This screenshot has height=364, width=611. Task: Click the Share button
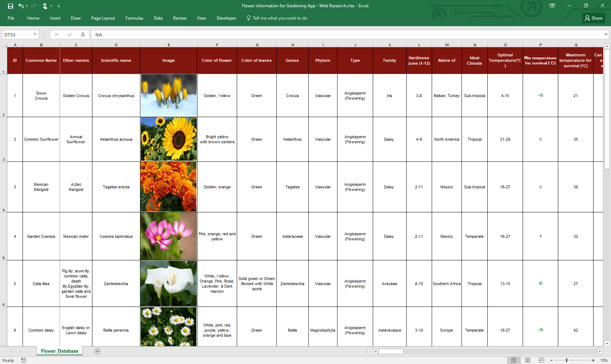[594, 18]
